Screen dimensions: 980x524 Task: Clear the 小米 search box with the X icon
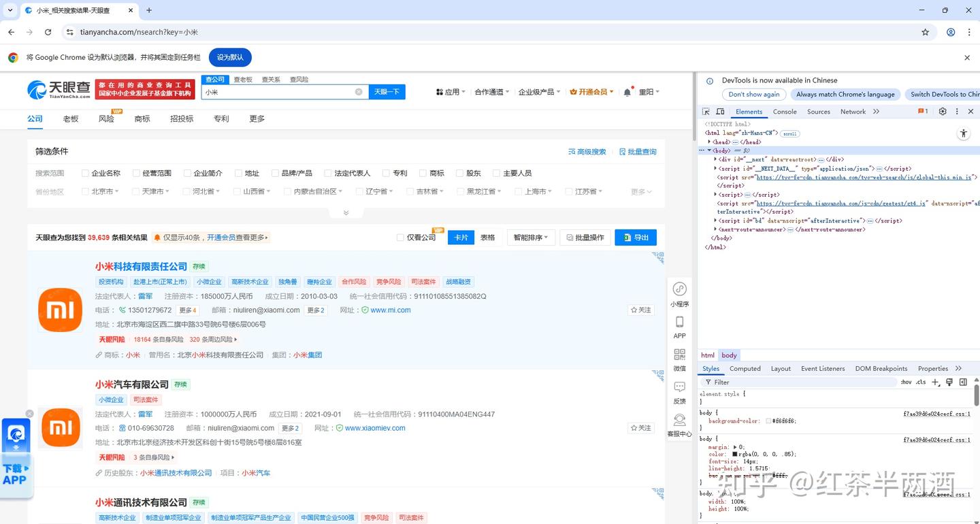[x=359, y=92]
